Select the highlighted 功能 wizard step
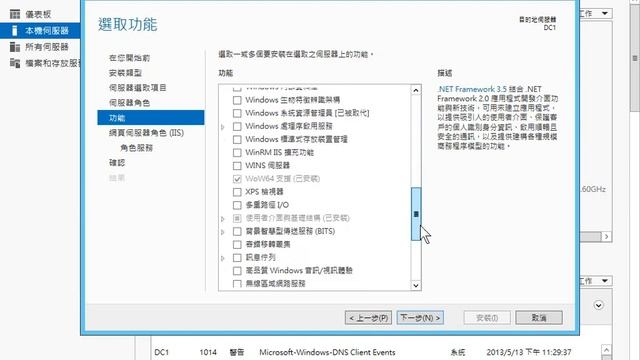 pos(151,118)
